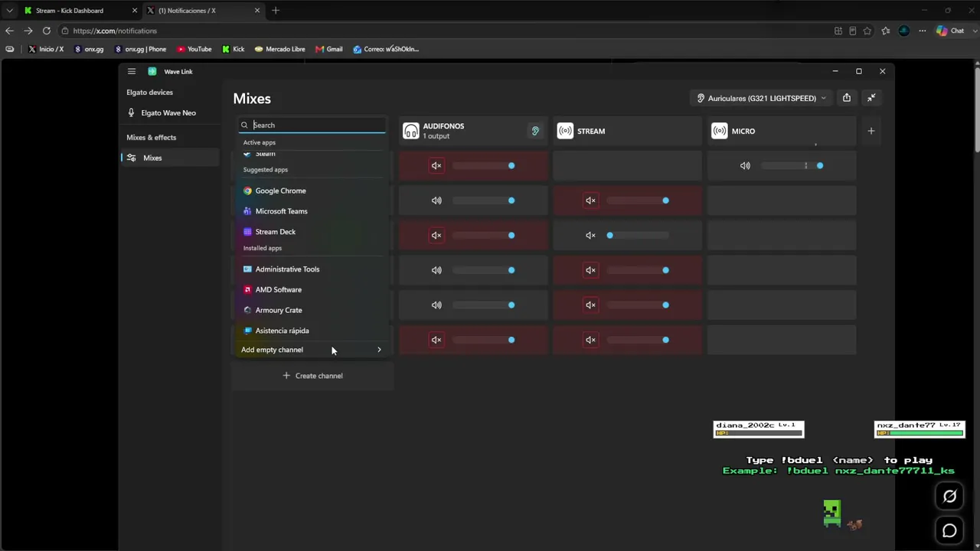Image resolution: width=980 pixels, height=551 pixels.
Task: Mute the MICRO mix speaker toggle
Action: (745, 166)
